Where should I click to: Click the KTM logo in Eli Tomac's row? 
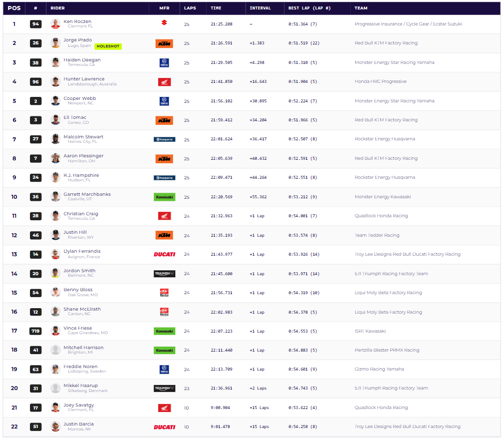(164, 121)
